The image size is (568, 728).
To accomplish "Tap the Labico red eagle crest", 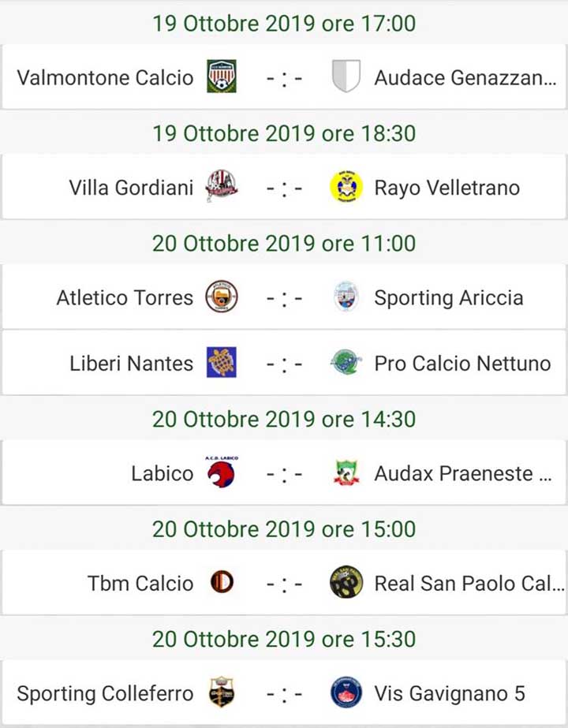I will [x=222, y=472].
